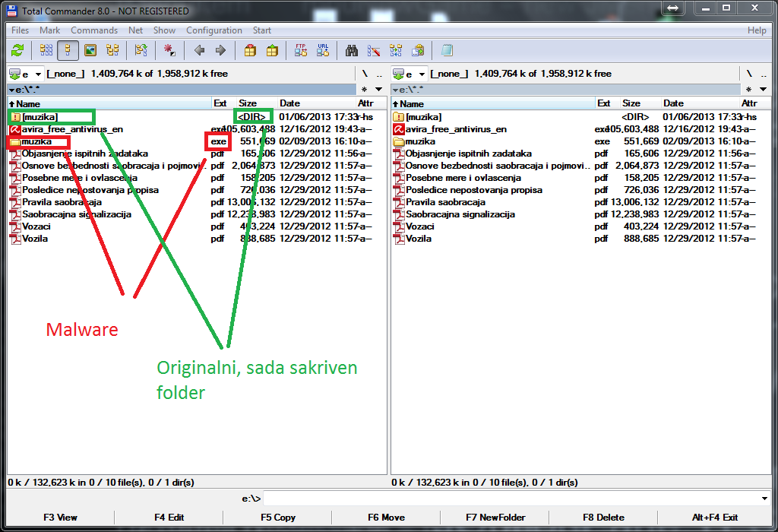Image resolution: width=778 pixels, height=532 pixels.
Task: Click left panel free space text
Action: [160, 74]
